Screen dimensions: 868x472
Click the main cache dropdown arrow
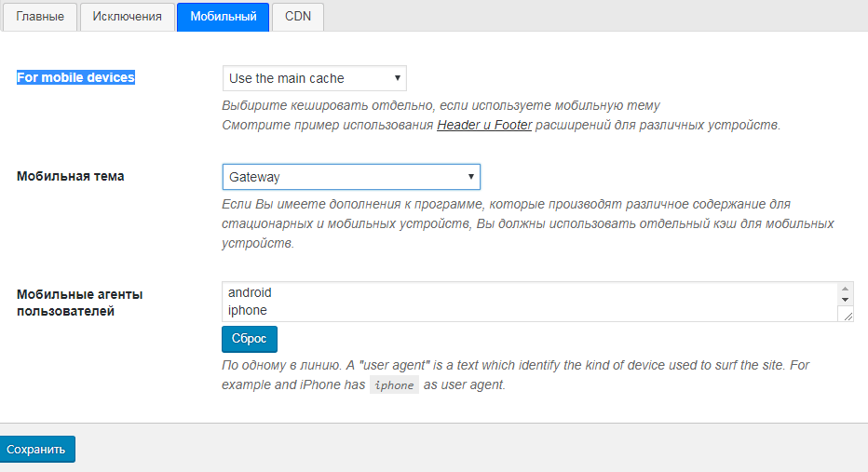pyautogui.click(x=398, y=78)
